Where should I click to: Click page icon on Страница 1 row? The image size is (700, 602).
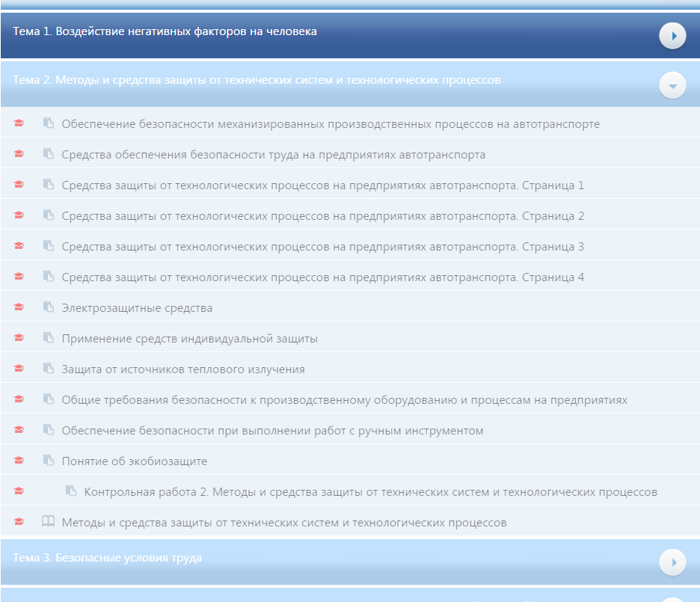click(48, 184)
